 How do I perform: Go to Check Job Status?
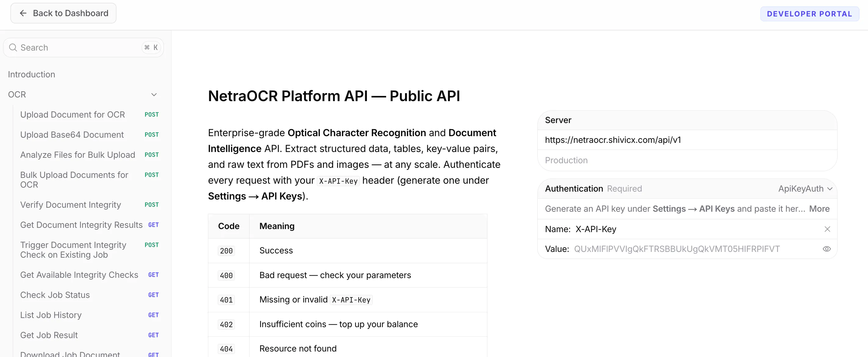click(x=89, y=295)
